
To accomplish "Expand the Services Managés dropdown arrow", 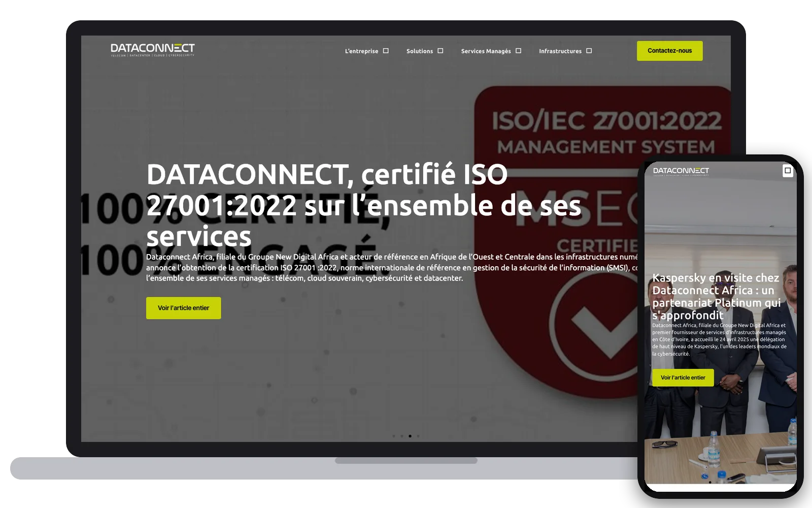I will pyautogui.click(x=518, y=51).
